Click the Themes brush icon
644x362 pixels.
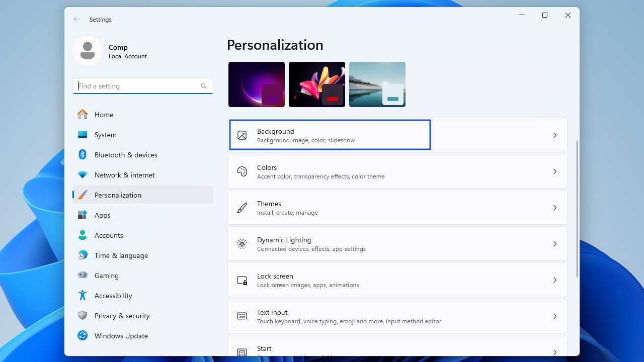point(242,208)
